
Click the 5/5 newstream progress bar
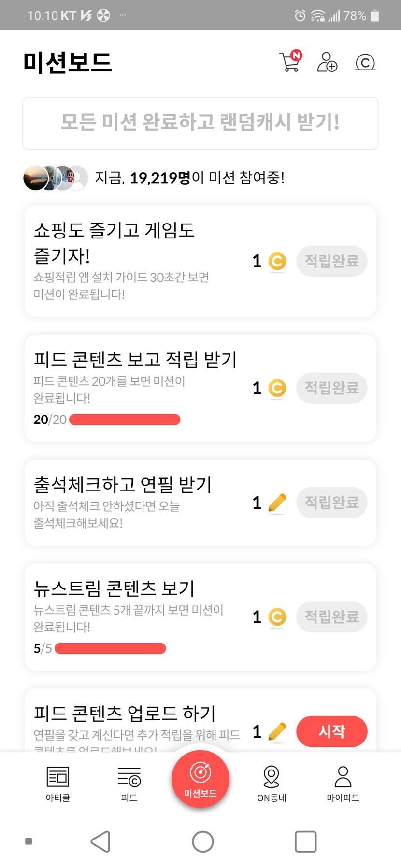[x=110, y=648]
